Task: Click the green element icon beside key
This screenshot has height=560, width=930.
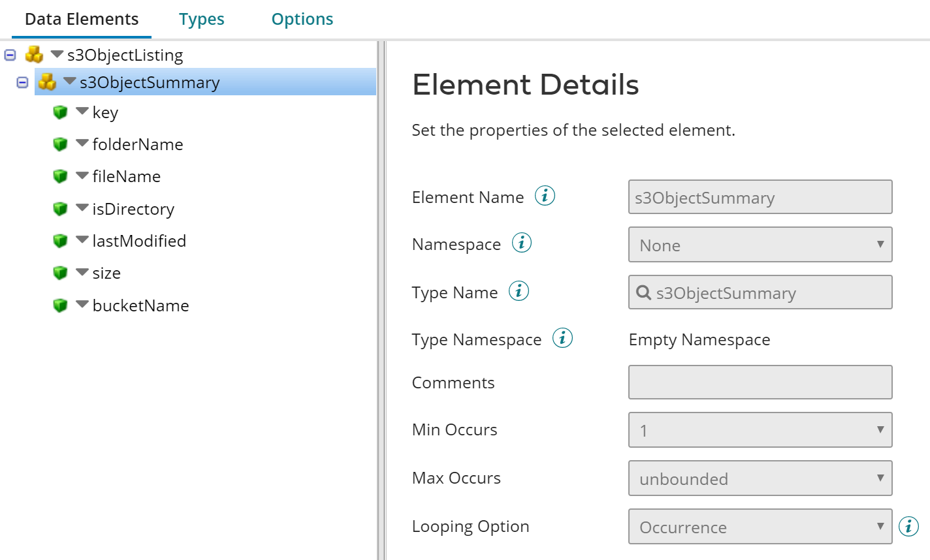Action: click(x=60, y=112)
